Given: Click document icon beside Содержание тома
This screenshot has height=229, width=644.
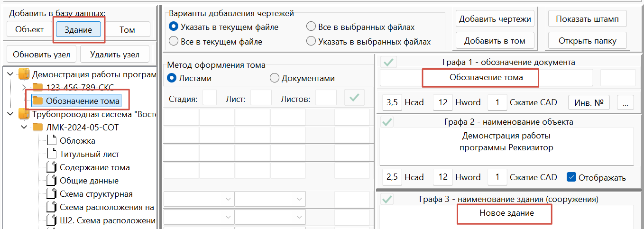Looking at the screenshot, I should 52,167.
